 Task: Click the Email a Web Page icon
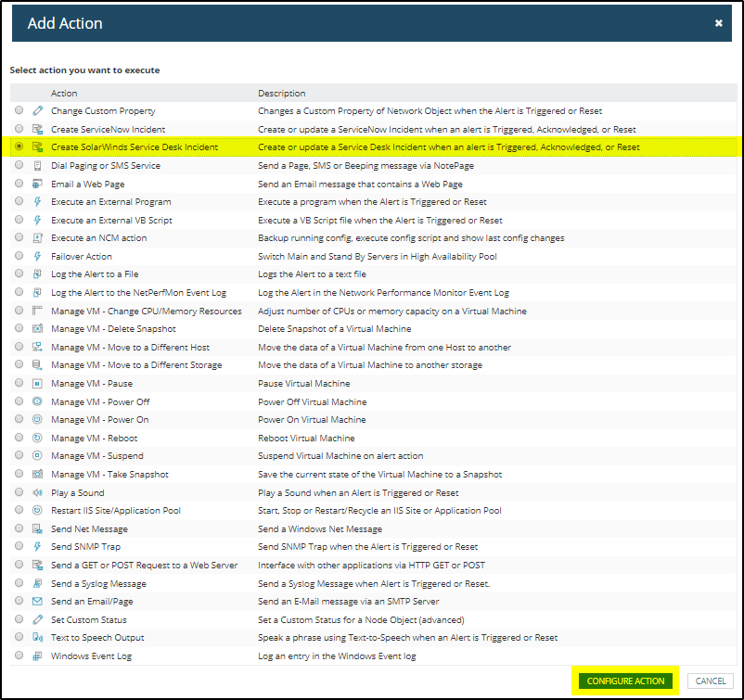click(37, 184)
